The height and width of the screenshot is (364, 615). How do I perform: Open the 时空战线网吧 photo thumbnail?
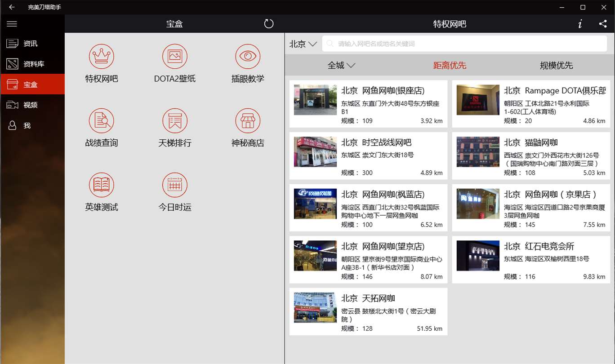315,152
